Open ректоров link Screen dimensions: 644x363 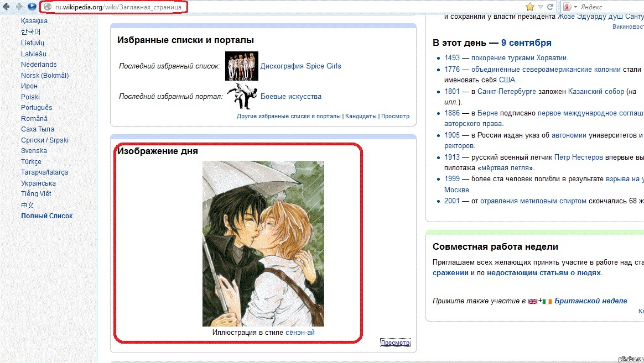tap(459, 146)
